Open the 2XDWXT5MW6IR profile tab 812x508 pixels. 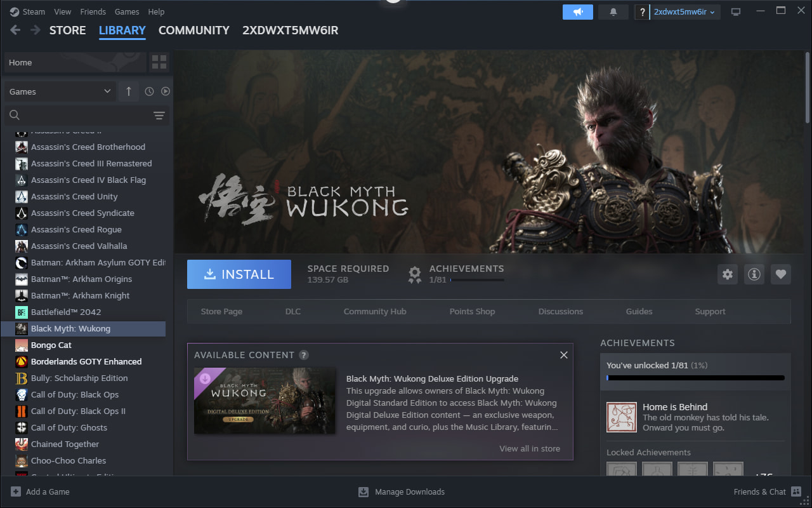coord(291,30)
